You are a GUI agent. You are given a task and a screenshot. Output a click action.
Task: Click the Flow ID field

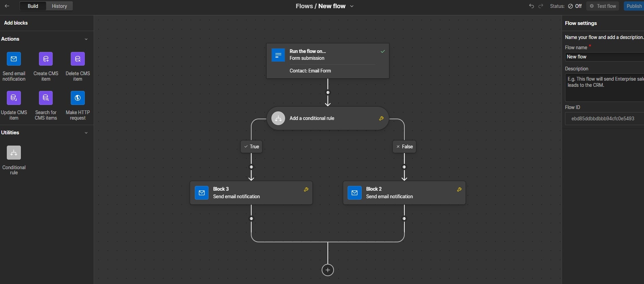tap(604, 119)
